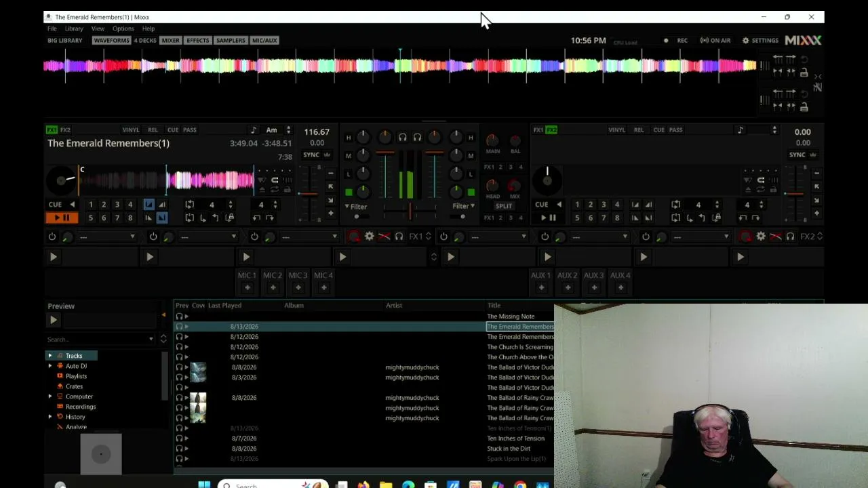Expand the History tree item
The height and width of the screenshot is (488, 868).
click(50, 417)
